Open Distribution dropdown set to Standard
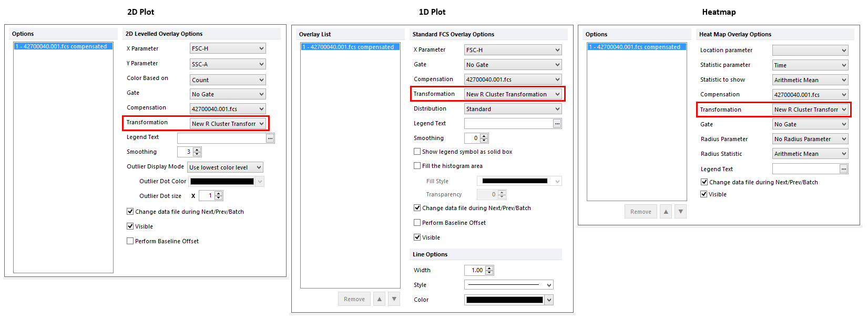 pos(513,109)
